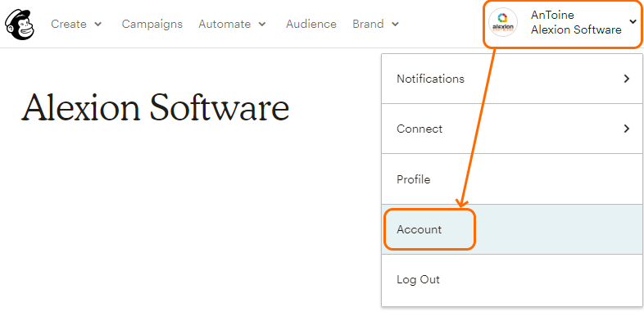The height and width of the screenshot is (321, 644).
Task: Select Log Out from the menu
Action: point(512,280)
